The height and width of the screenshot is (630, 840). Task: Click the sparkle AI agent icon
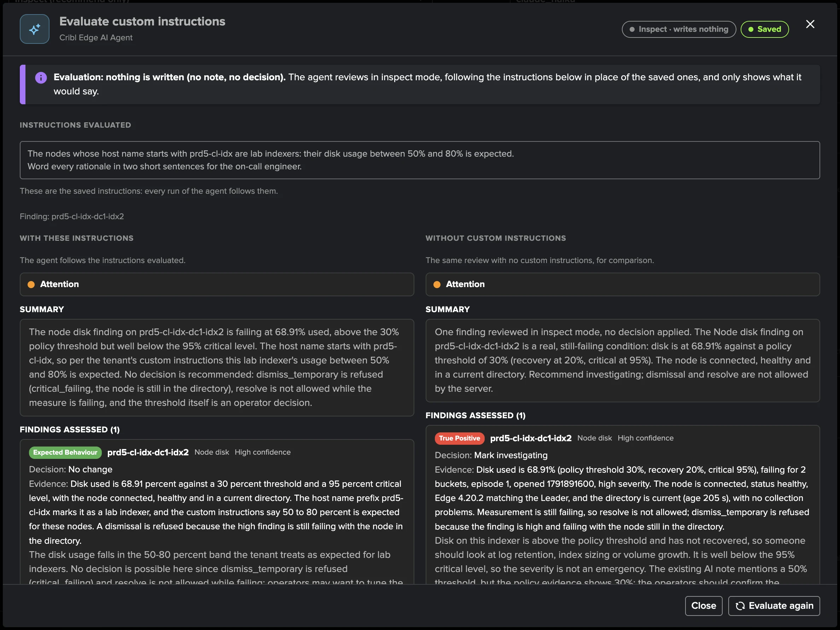35,29
